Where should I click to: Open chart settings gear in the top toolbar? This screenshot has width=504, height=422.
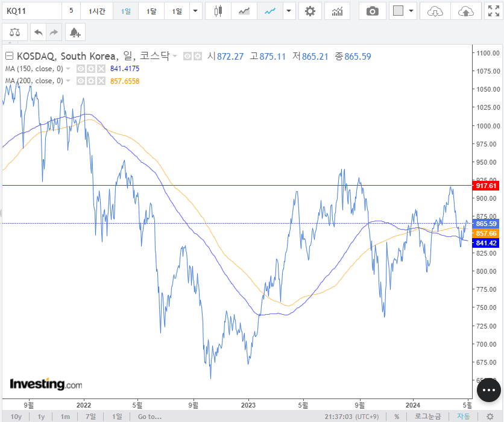[x=310, y=11]
